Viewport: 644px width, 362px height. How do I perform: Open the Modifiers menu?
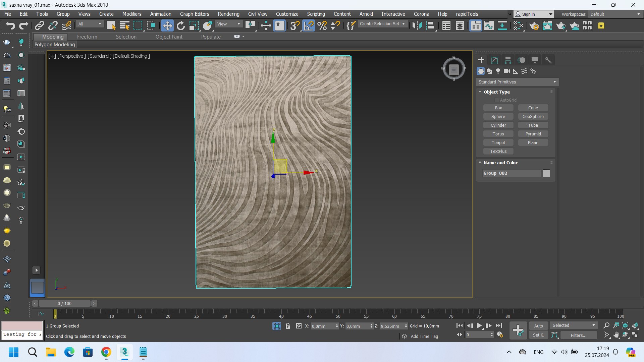132,14
